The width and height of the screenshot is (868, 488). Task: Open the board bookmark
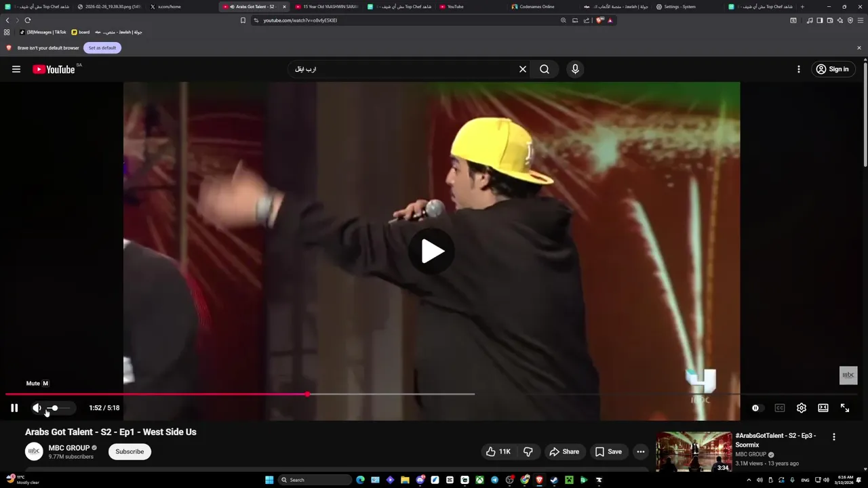[x=81, y=32]
